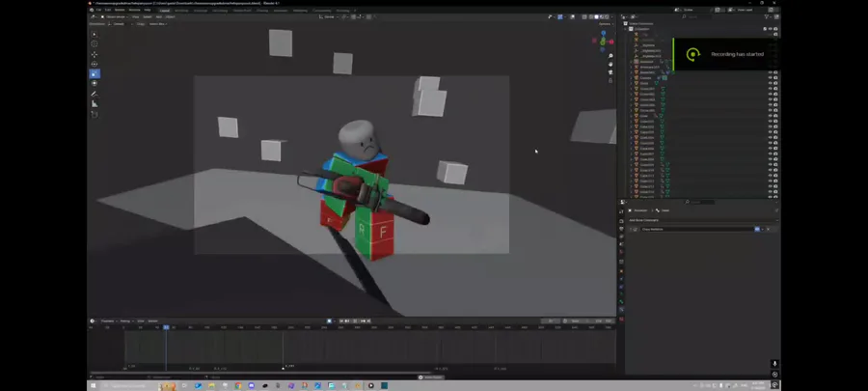Image resolution: width=868 pixels, height=391 pixels.
Task: Select the Rotate tool
Action: coord(95,64)
